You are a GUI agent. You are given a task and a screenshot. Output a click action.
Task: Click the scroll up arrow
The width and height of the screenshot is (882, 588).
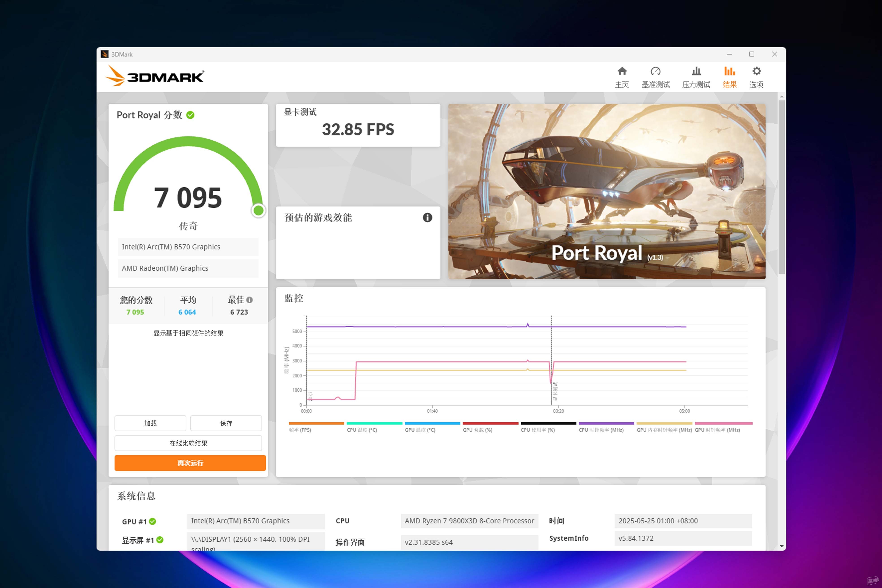[x=782, y=96]
